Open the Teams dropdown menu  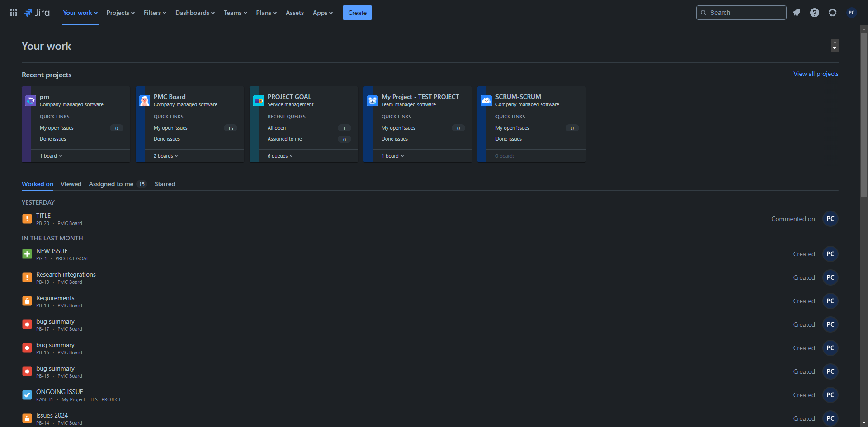[236, 13]
